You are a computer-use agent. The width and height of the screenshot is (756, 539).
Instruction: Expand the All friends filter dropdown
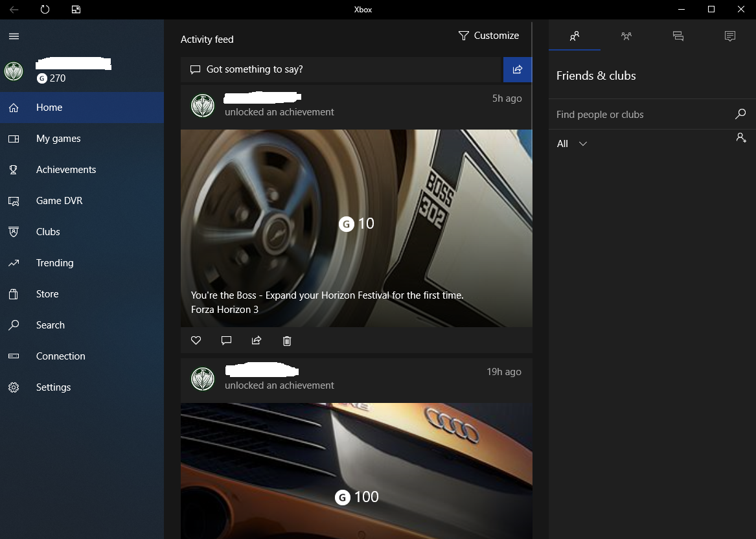pos(572,144)
